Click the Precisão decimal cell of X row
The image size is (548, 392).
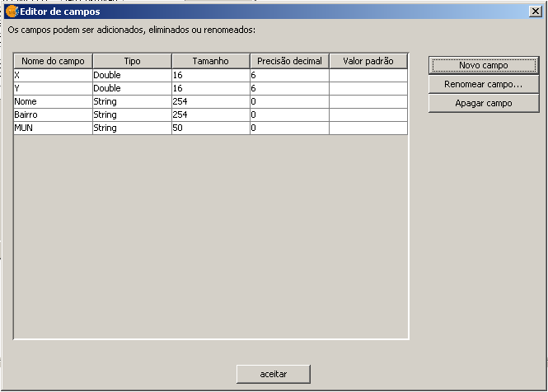point(289,75)
